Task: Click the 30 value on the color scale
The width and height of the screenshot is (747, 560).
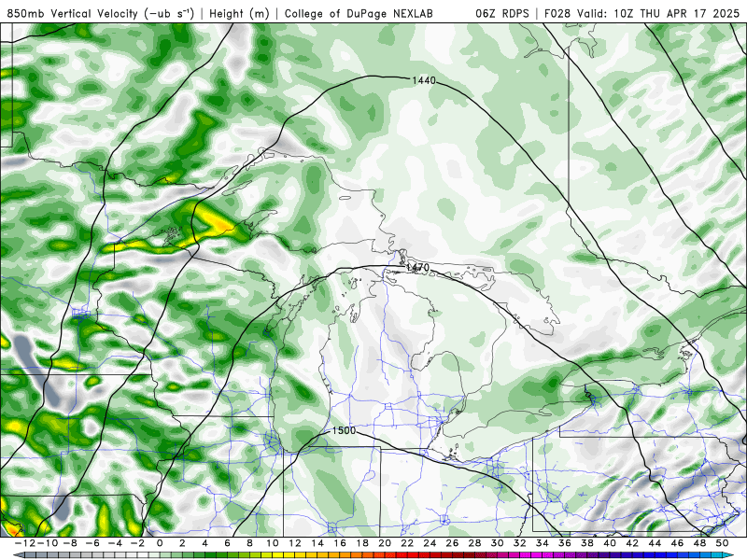Action: [497, 543]
